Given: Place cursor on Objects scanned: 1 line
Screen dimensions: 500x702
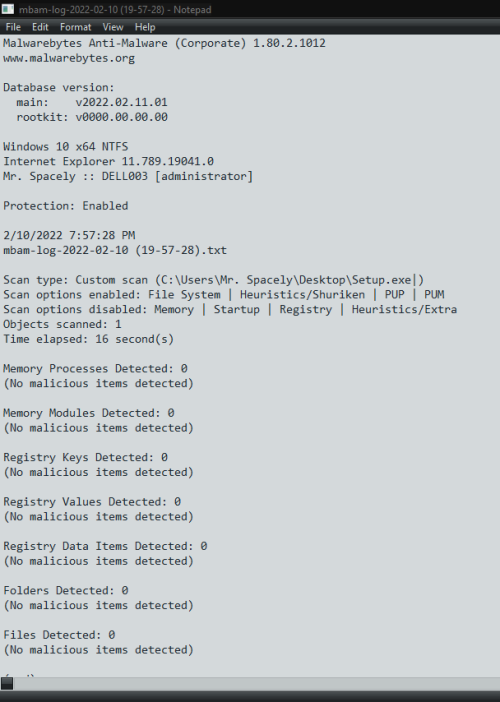Looking at the screenshot, I should pyautogui.click(x=62, y=324).
